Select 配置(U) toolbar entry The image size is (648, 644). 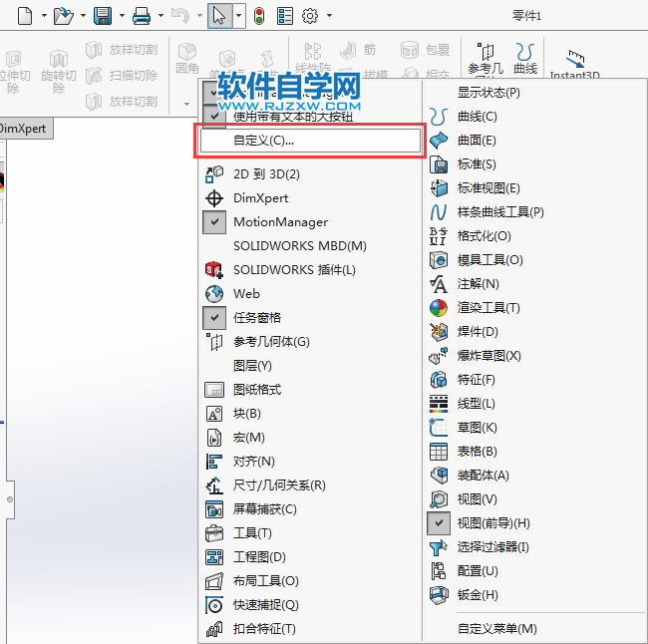click(x=478, y=571)
